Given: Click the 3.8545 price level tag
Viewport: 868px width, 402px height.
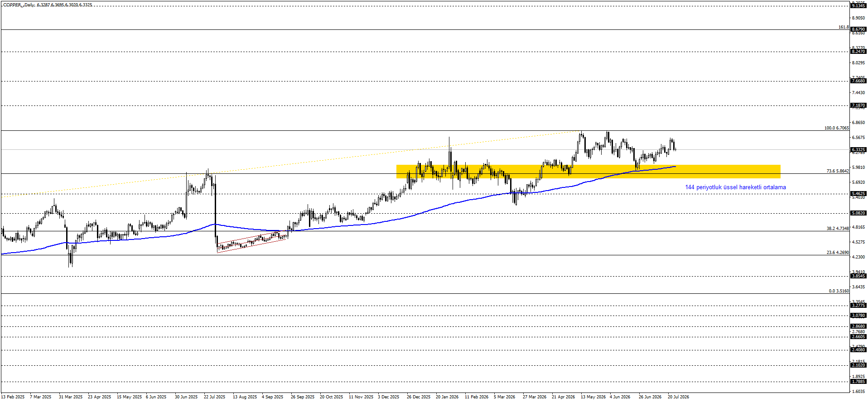Looking at the screenshot, I should (858, 276).
